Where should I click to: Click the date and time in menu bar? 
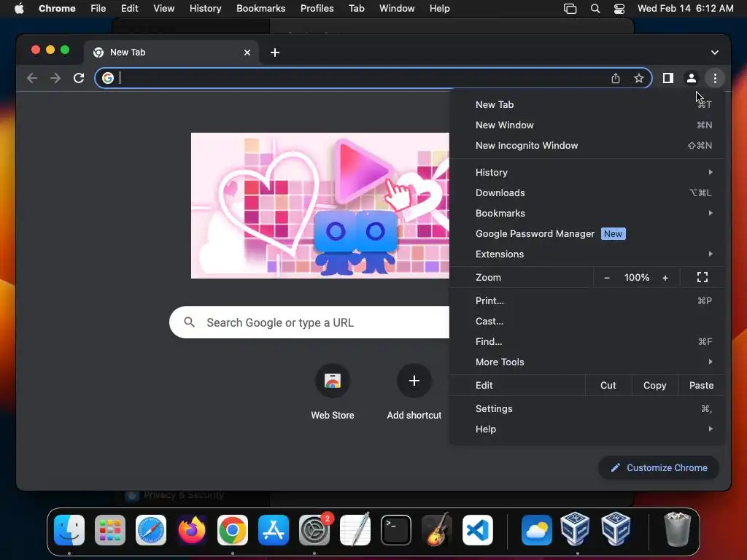(685, 9)
